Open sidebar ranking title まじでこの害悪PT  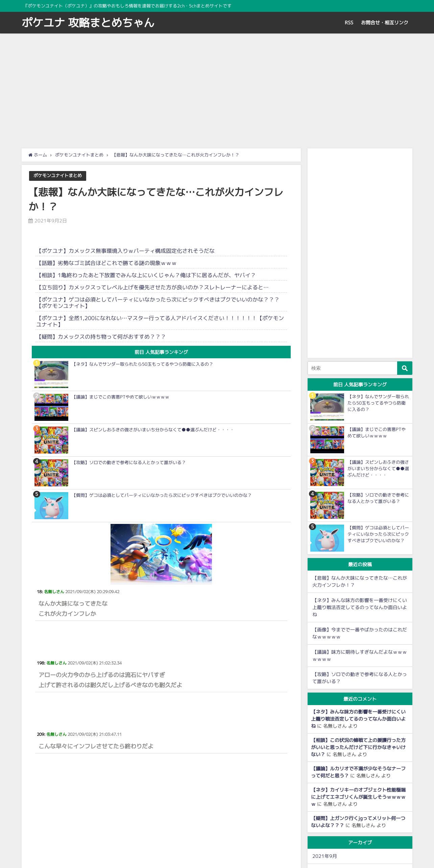pyautogui.click(x=377, y=433)
